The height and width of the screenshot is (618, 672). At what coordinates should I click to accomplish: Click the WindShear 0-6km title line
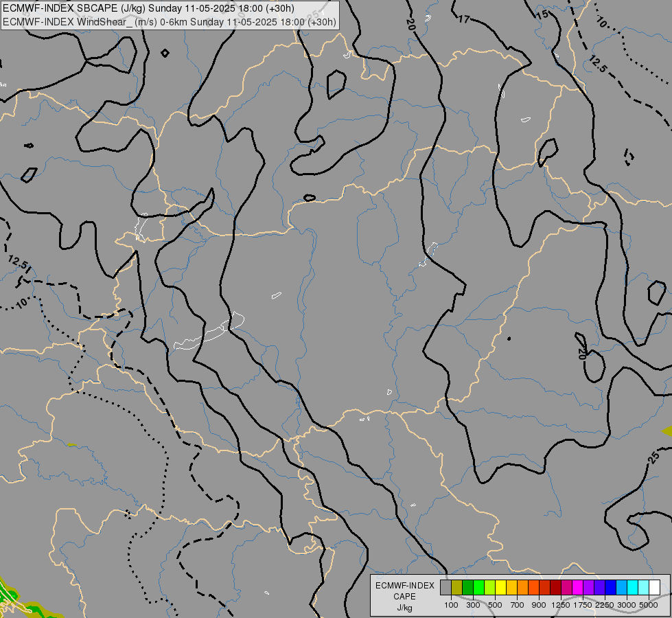170,22
